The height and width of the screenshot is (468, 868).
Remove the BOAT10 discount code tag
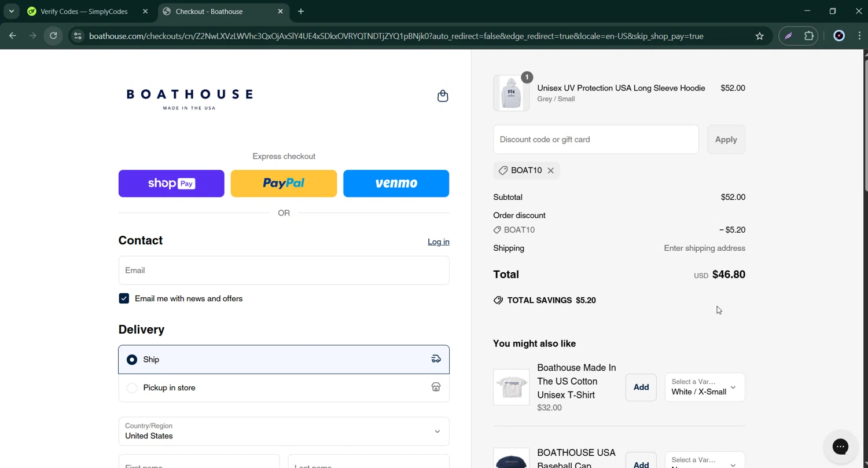550,170
